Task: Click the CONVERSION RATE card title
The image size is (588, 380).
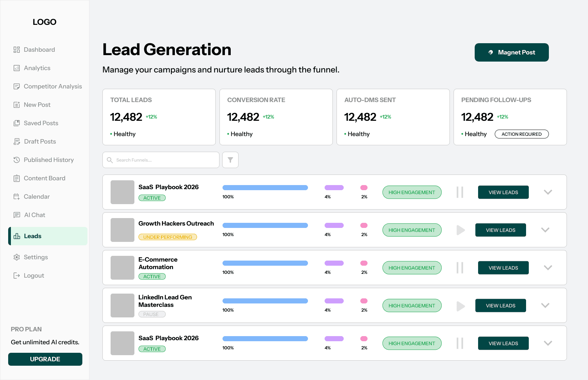Action: point(256,100)
